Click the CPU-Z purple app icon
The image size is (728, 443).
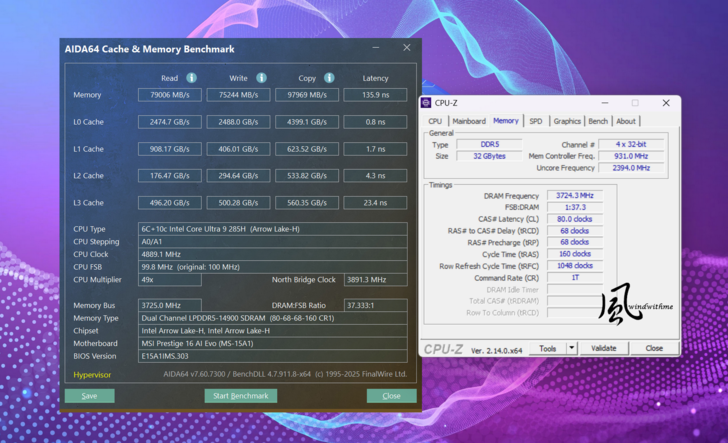427,103
